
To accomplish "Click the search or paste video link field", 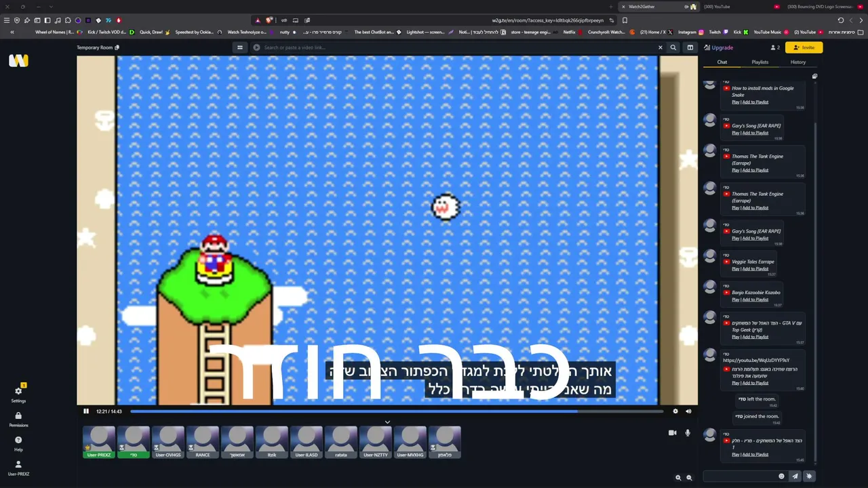I will [458, 47].
